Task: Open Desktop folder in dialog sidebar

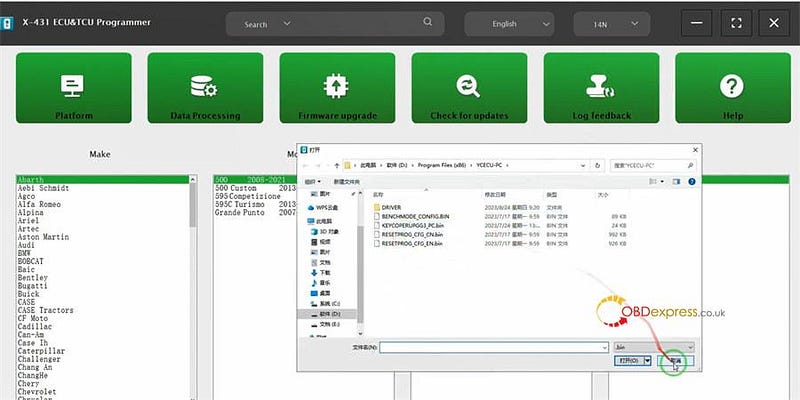Action: coord(320,293)
